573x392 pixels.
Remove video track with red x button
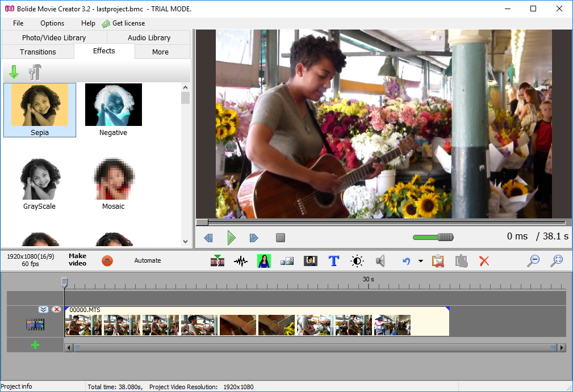point(56,310)
